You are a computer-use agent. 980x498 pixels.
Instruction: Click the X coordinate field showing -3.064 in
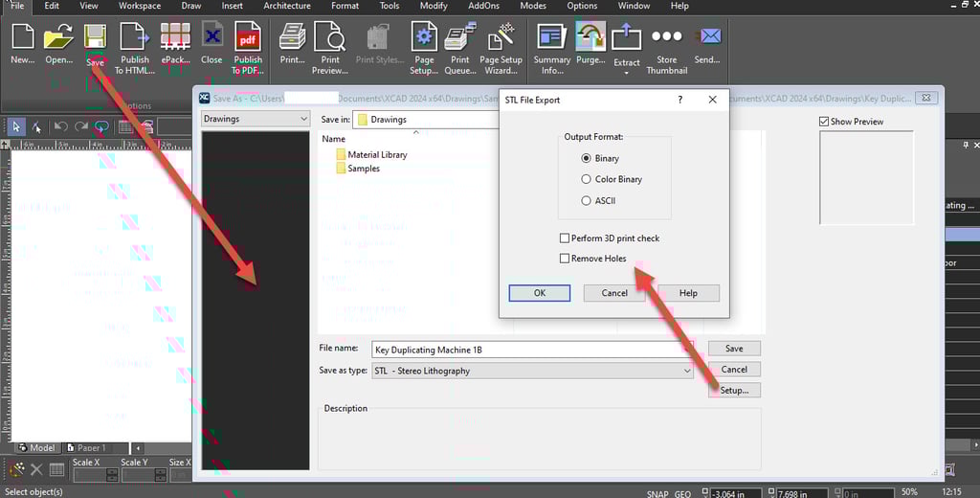point(735,493)
